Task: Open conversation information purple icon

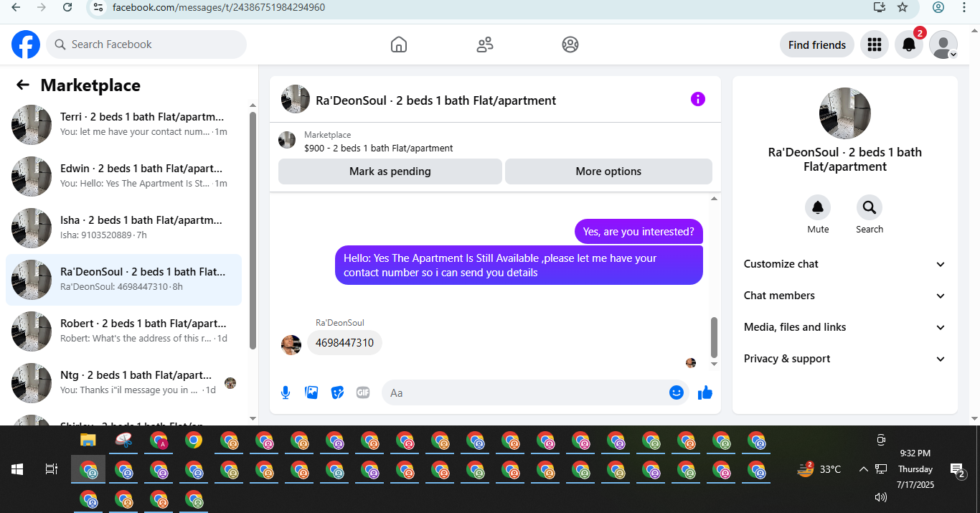Action: 698,99
